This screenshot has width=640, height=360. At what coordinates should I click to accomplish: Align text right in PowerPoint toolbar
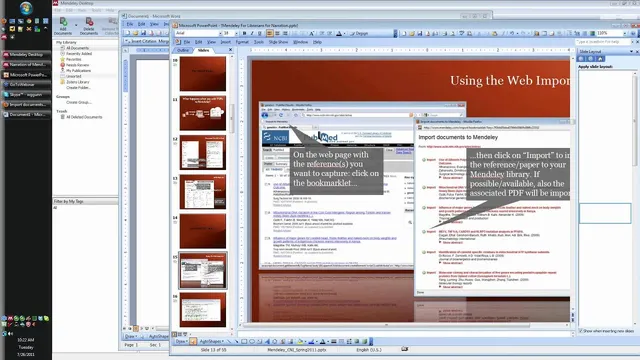pyautogui.click(x=285, y=33)
